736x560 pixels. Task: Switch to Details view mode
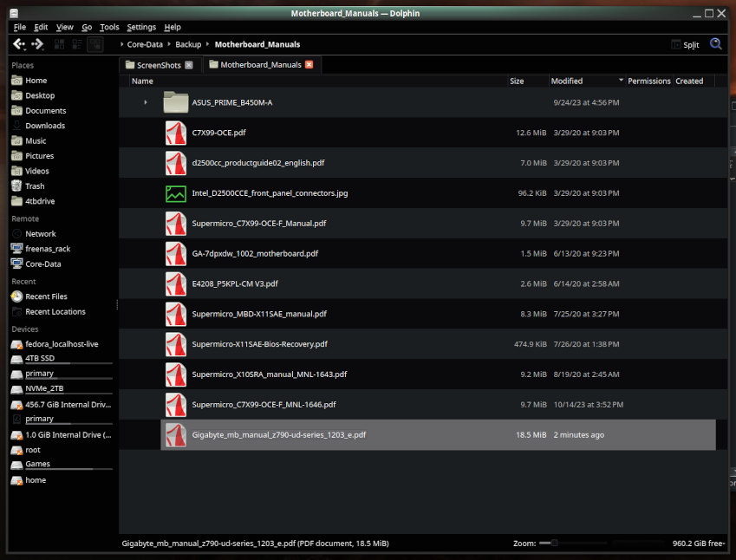point(95,44)
